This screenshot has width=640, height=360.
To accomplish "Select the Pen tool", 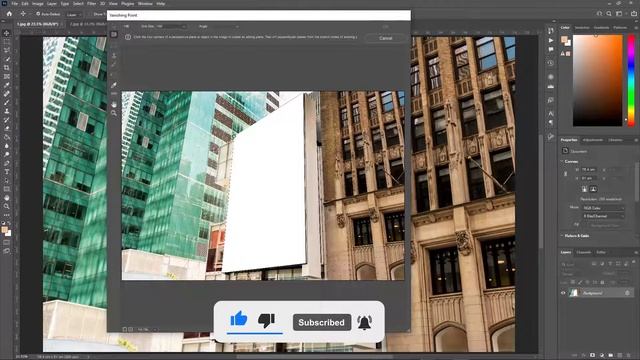I will pyautogui.click(x=7, y=163).
